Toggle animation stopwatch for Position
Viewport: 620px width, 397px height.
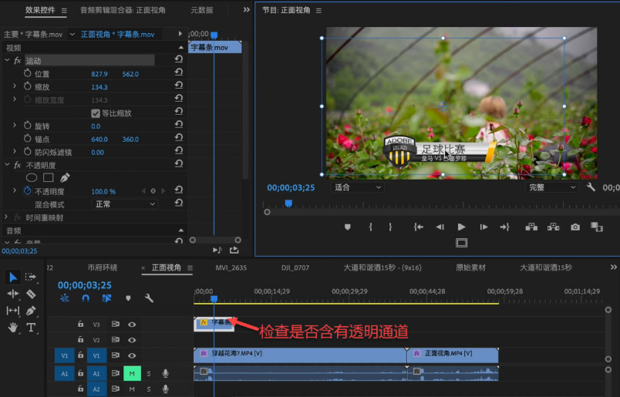tap(27, 74)
